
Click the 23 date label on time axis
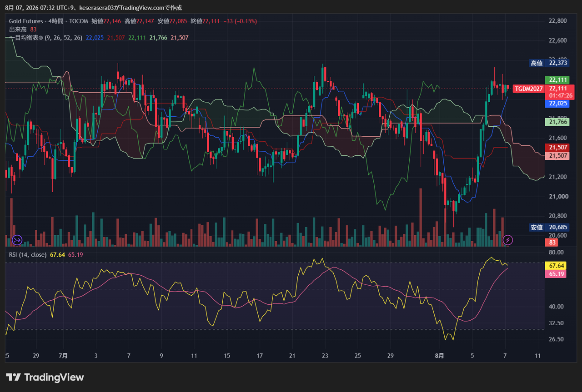pos(325,355)
